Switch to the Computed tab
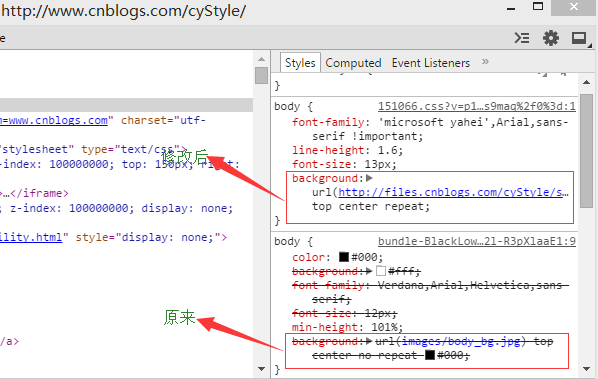Viewport: 598px width, 379px height. 353,63
